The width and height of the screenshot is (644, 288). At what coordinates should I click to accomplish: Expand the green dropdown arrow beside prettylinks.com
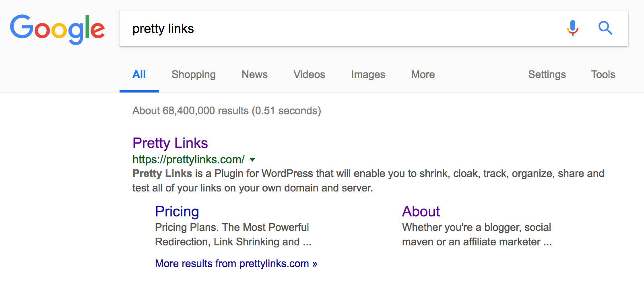pos(252,159)
